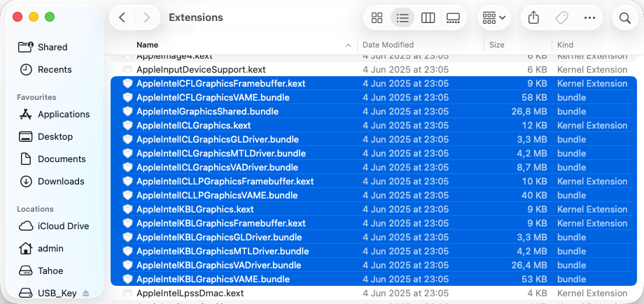Open iCloud Drive in the sidebar
644x304 pixels.
pyautogui.click(x=63, y=226)
